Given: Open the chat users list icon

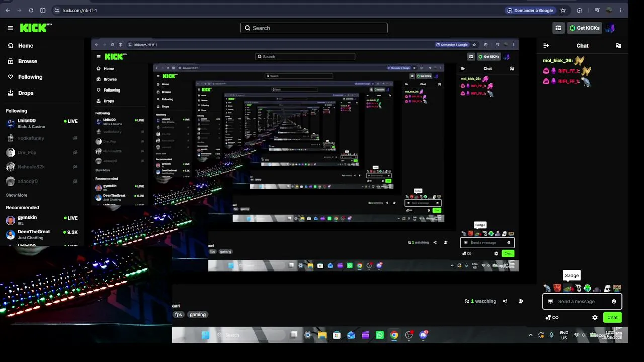Looking at the screenshot, I should [x=618, y=46].
